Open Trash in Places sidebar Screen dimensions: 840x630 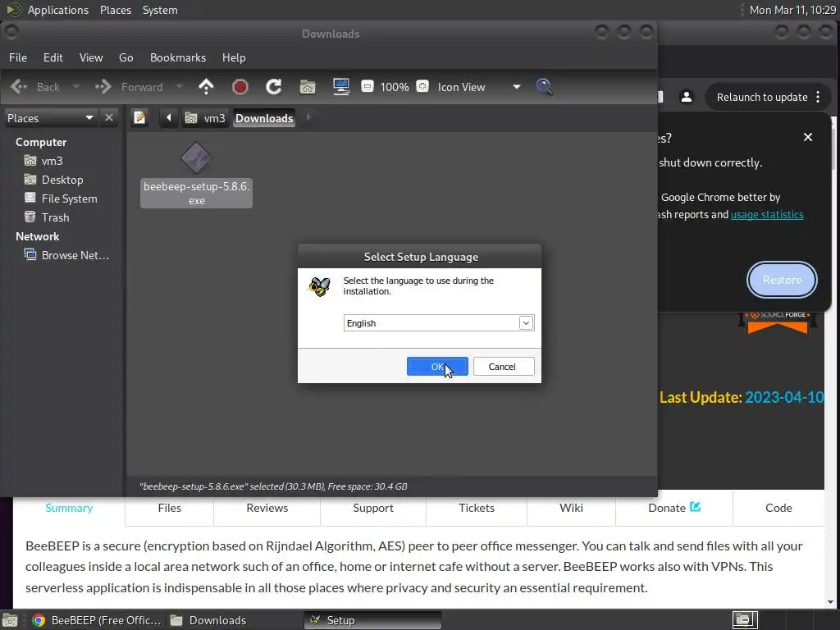click(55, 217)
